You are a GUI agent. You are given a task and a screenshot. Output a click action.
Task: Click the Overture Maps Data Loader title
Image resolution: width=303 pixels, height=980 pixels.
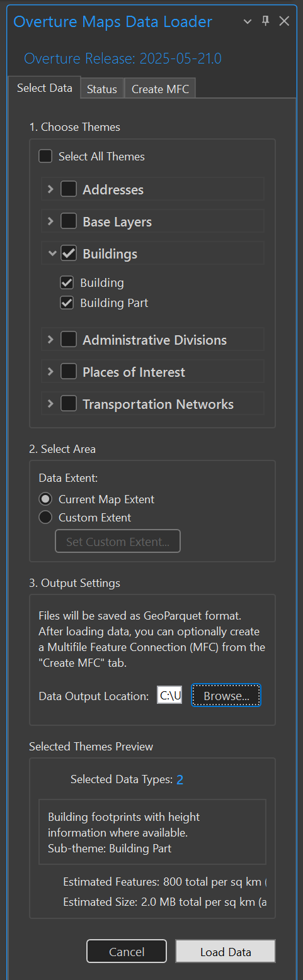tap(113, 21)
